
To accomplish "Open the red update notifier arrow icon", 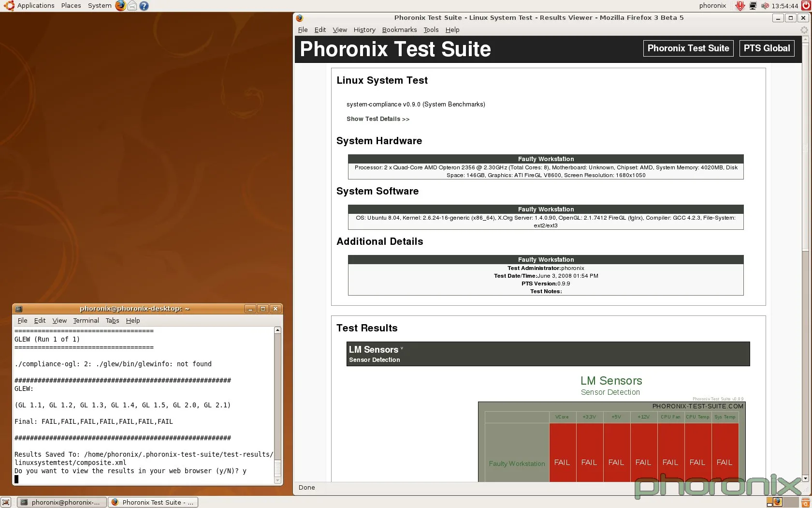I will click(x=740, y=6).
